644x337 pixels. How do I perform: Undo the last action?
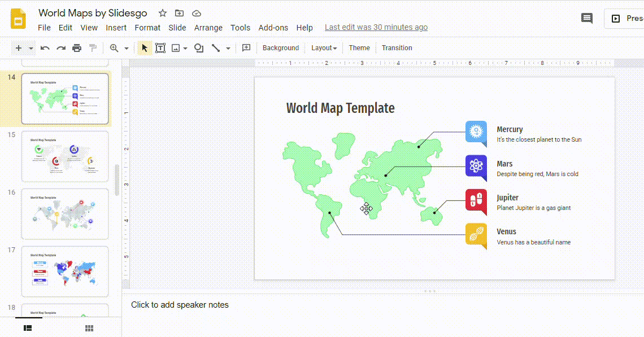point(45,48)
